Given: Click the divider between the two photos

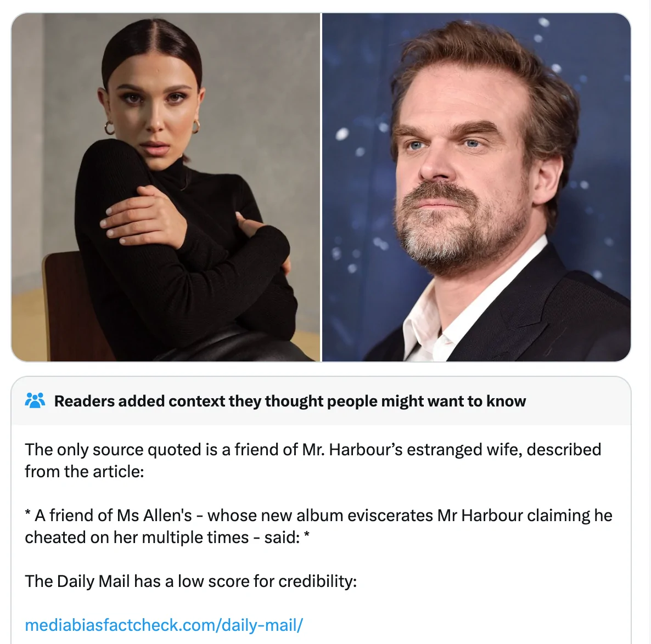Looking at the screenshot, I should point(321,187).
